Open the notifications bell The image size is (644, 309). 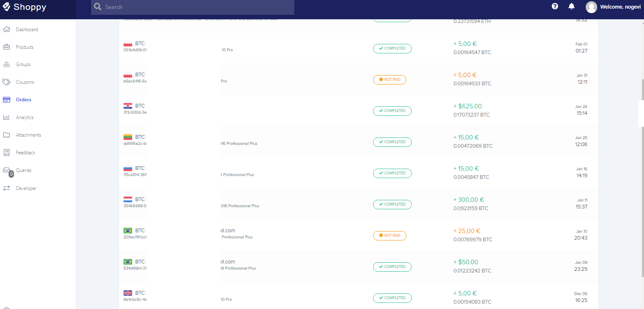pos(571,6)
